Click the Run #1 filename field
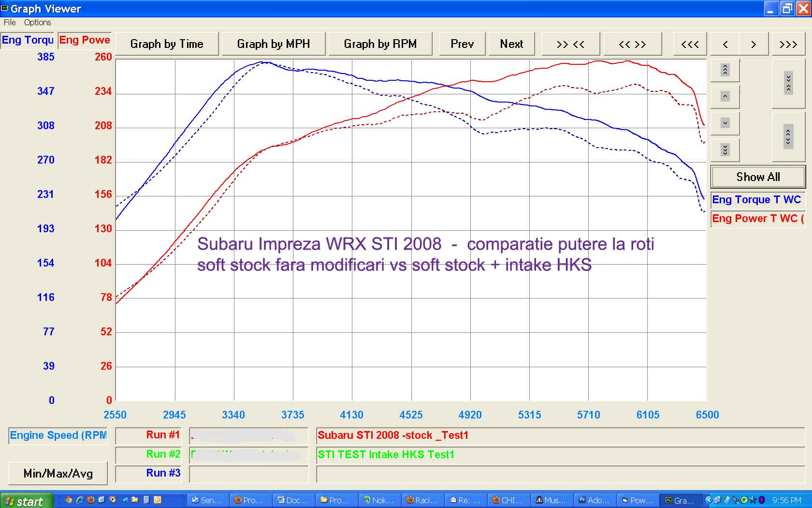 pos(248,435)
